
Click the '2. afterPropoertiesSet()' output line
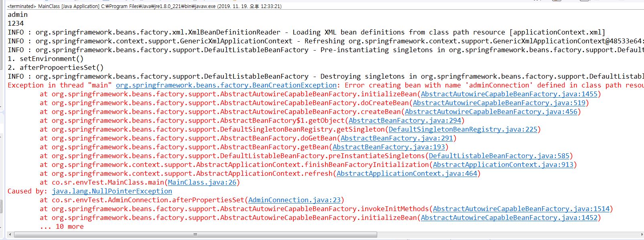point(56,67)
